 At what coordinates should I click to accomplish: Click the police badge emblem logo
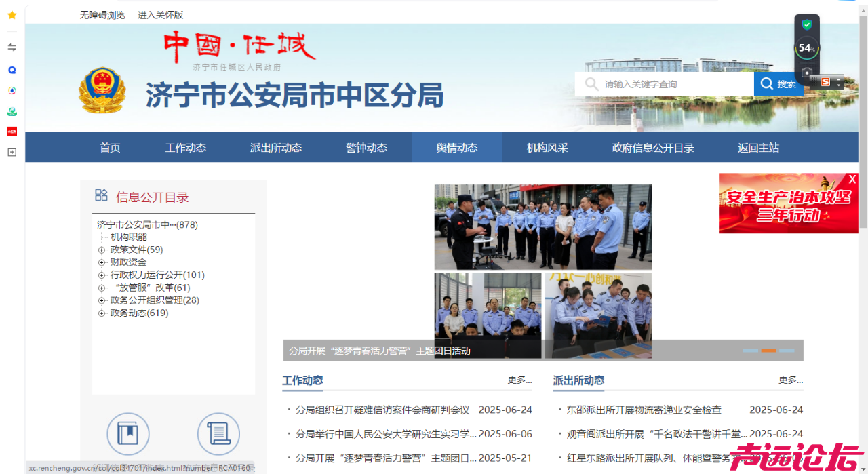pyautogui.click(x=102, y=90)
